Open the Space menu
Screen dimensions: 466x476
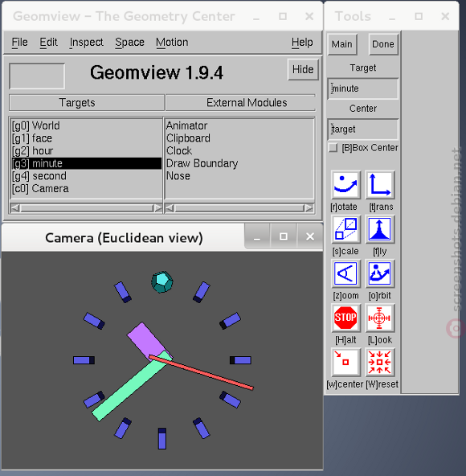(129, 42)
